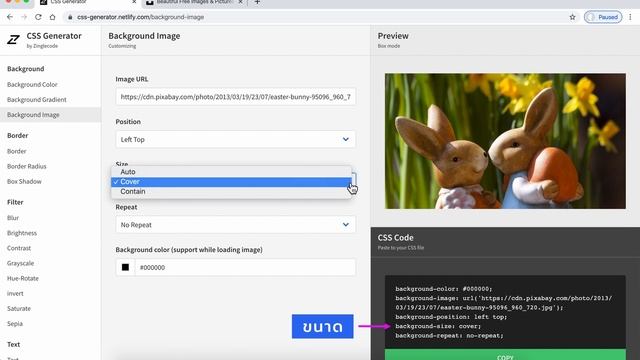The width and height of the screenshot is (640, 360).
Task: Open Background Gradient in the sidebar
Action: coord(37,100)
